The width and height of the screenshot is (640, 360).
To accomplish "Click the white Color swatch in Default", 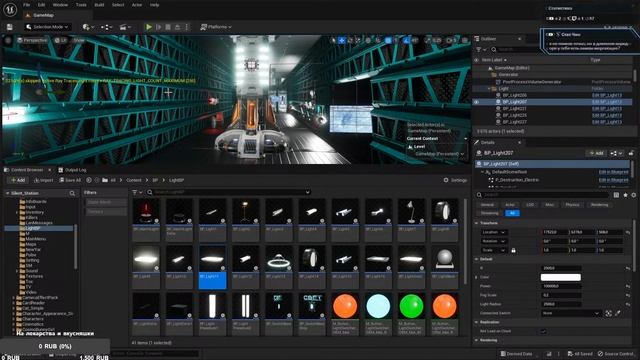I will click(x=560, y=277).
